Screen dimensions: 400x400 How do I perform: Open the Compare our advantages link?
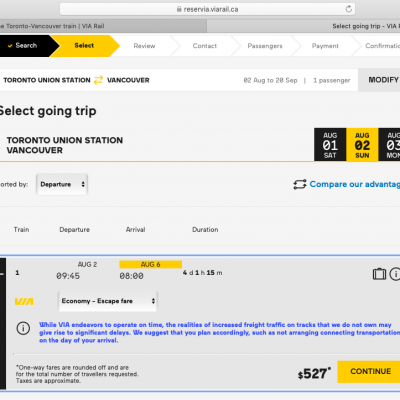(x=354, y=184)
